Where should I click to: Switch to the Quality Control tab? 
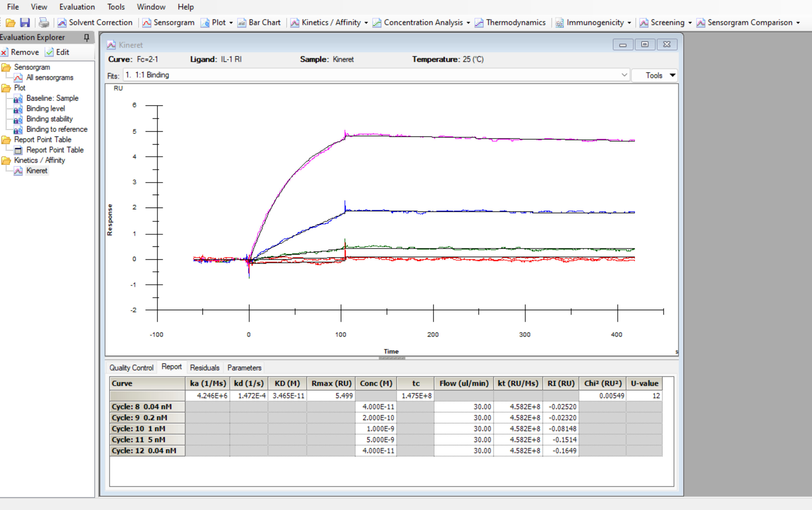[x=131, y=368]
